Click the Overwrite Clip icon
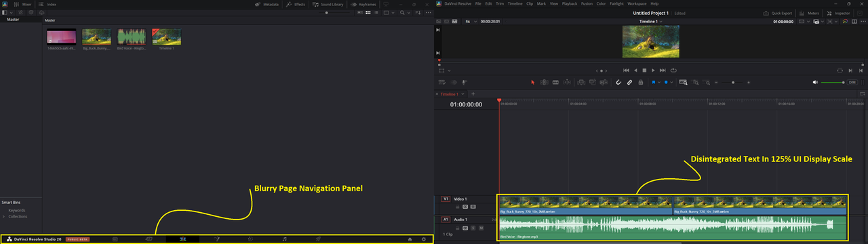This screenshot has height=244, width=868. pos(592,82)
